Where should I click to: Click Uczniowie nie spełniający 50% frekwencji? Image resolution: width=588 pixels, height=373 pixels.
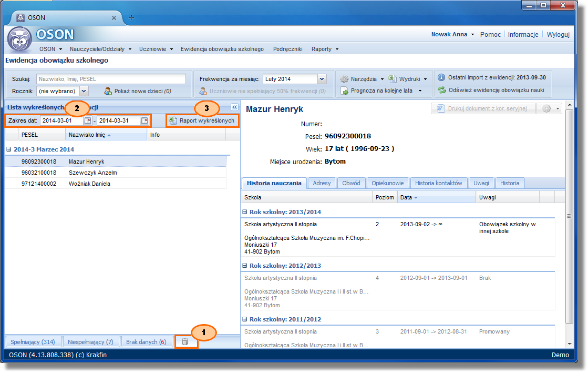tap(263, 91)
